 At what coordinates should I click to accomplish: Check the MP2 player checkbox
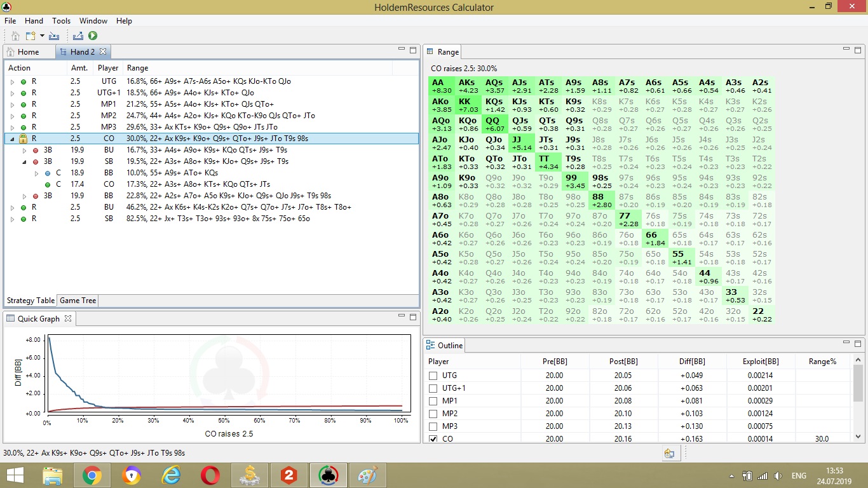point(433,414)
